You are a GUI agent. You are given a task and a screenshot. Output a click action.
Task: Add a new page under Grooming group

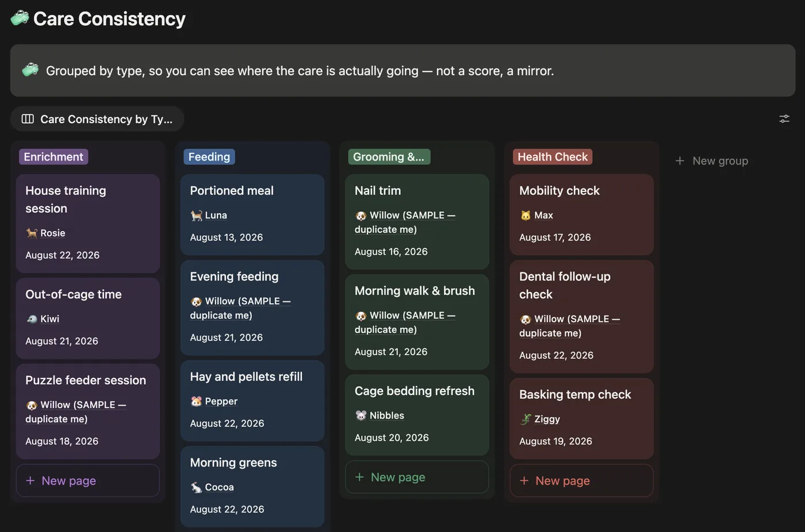pos(417,477)
